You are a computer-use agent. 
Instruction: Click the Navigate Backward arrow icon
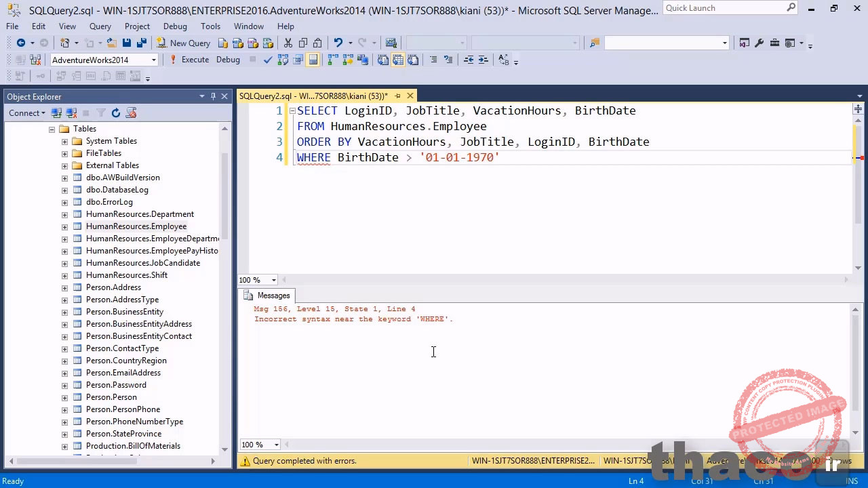tap(21, 43)
